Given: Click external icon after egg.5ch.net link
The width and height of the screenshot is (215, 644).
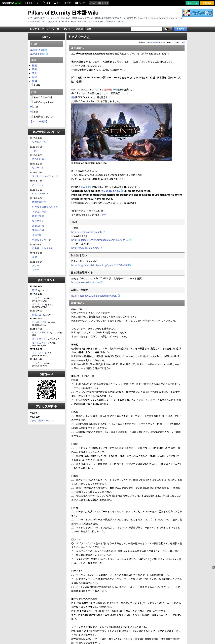Looking at the screenshot, I should 129,265.
